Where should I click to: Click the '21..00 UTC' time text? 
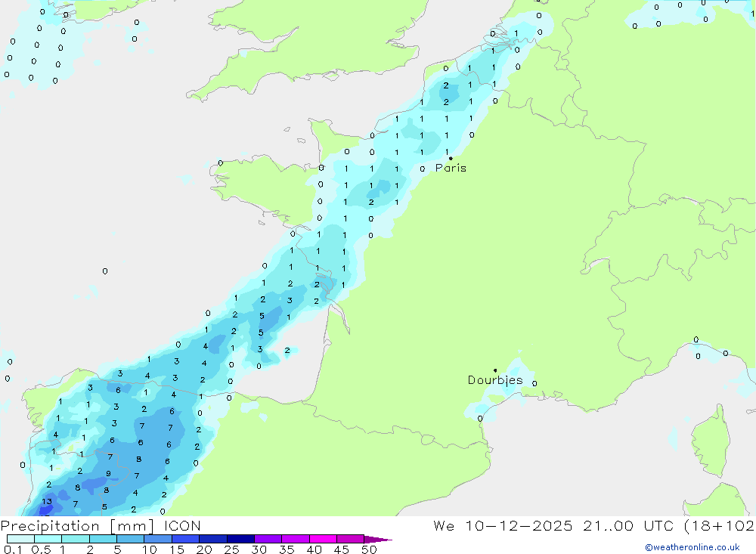[x=628, y=525]
